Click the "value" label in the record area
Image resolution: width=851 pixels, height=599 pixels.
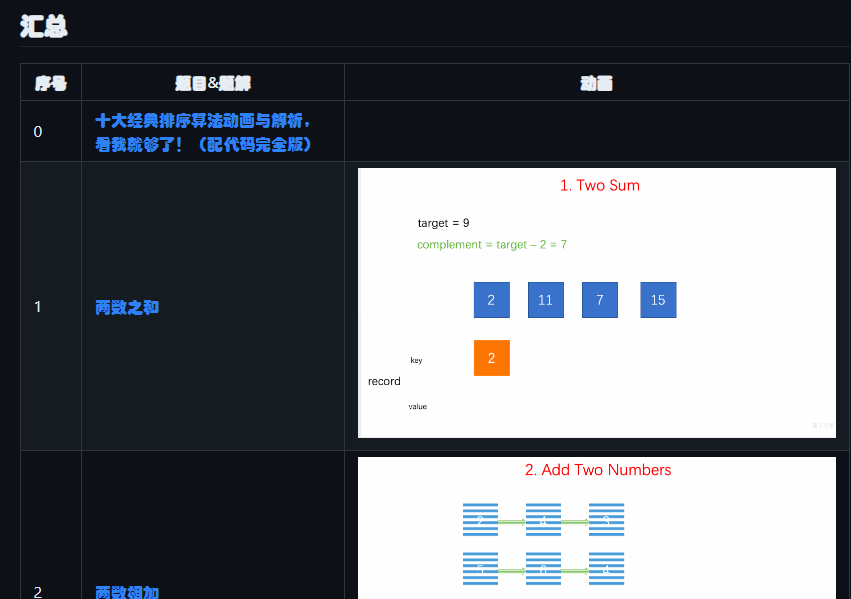pyautogui.click(x=418, y=406)
